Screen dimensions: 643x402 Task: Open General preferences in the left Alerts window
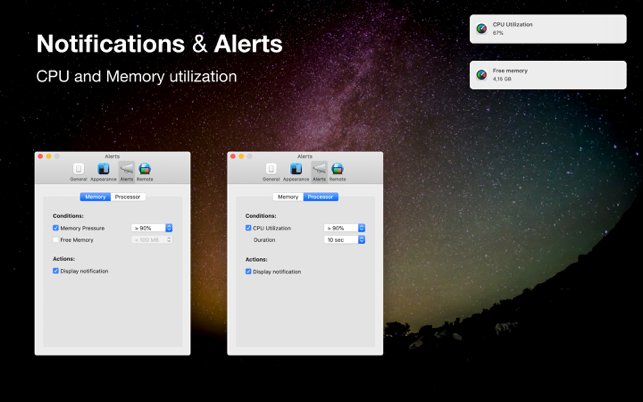pos(78,171)
